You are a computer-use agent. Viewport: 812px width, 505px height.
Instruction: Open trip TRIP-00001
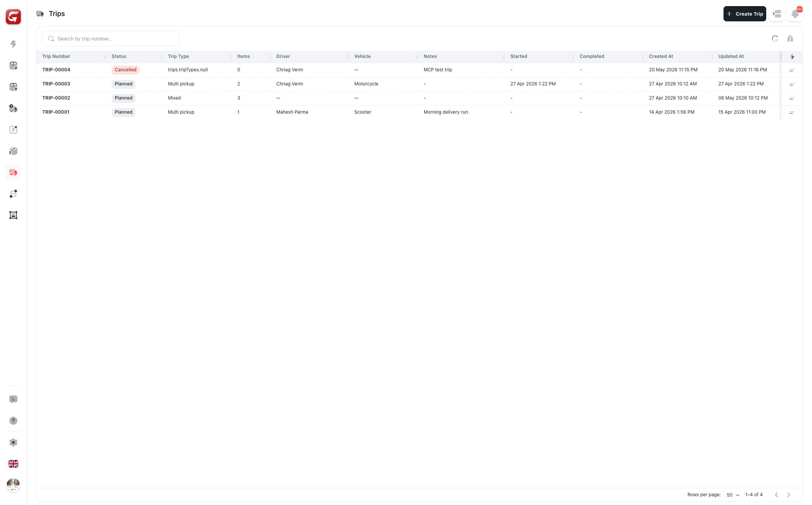pos(56,112)
